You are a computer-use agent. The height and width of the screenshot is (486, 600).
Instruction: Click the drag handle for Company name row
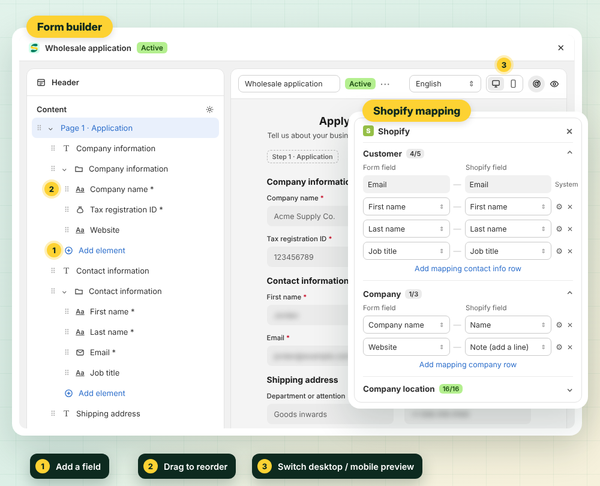(67, 189)
